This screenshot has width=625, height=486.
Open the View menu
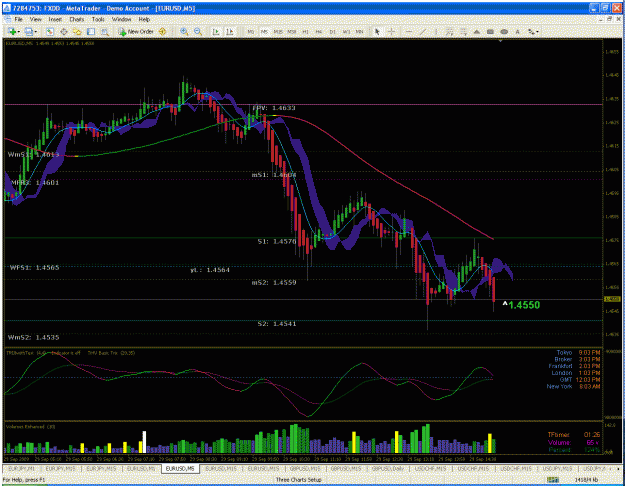35,19
